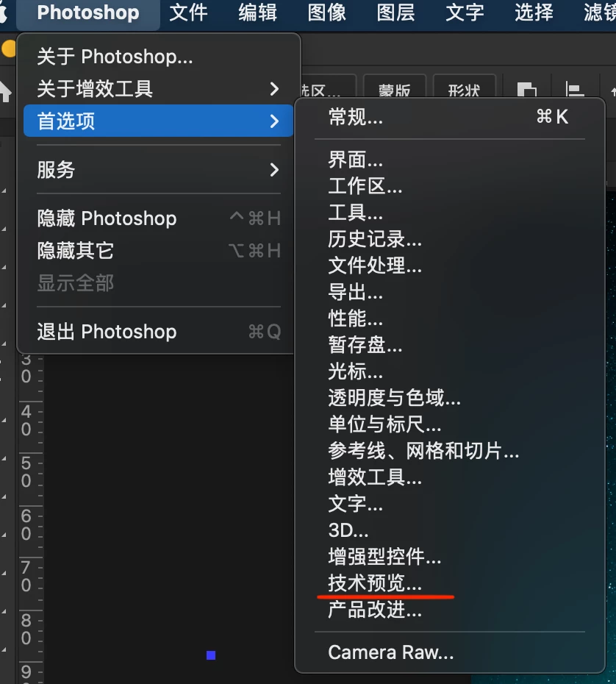Open 增效工具... preferences
Screen dimensions: 616x684
[x=449, y=477]
